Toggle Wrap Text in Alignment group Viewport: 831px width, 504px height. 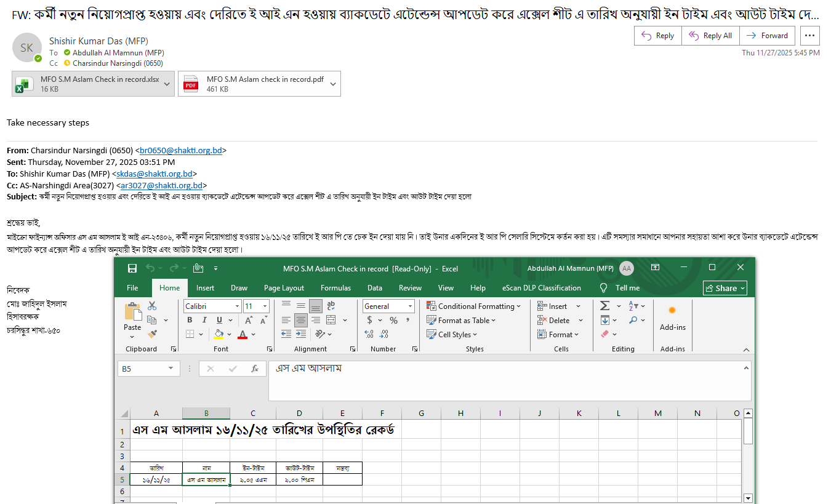tap(331, 306)
